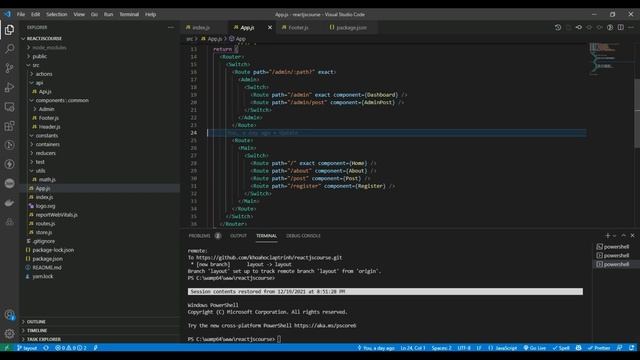Open the Manage gear icon
This screenshot has width=640, height=360.
click(x=9, y=334)
